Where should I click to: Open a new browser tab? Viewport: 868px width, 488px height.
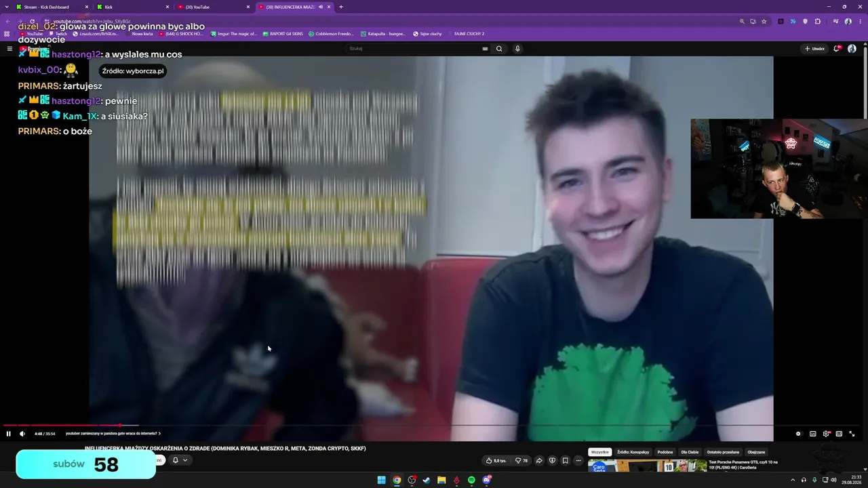tap(341, 7)
